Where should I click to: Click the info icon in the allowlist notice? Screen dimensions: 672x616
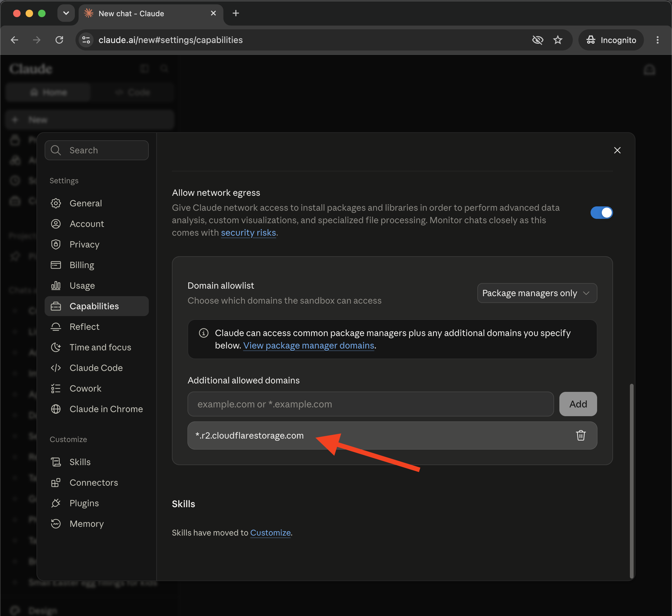[x=203, y=333]
